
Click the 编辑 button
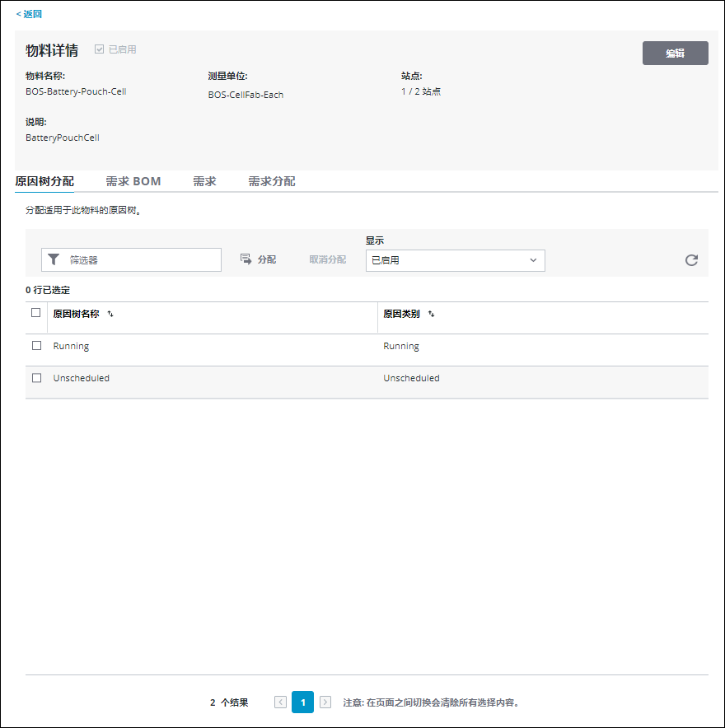click(675, 53)
